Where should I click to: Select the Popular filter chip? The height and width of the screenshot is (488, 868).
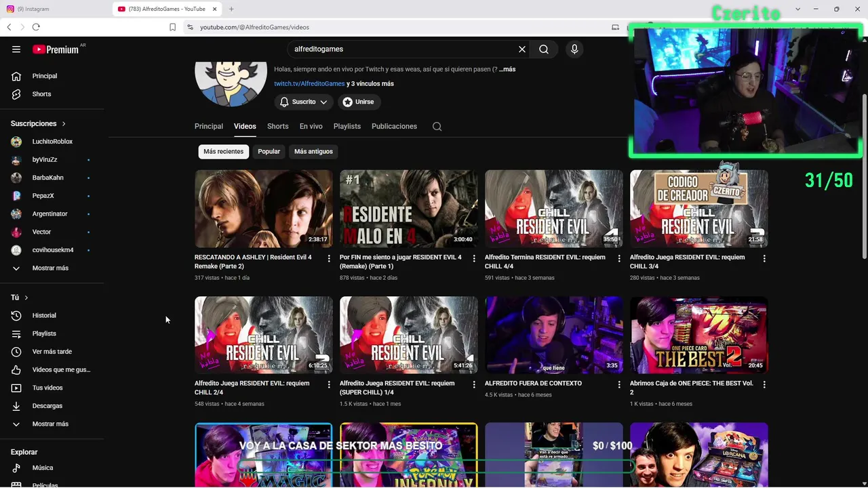point(269,152)
